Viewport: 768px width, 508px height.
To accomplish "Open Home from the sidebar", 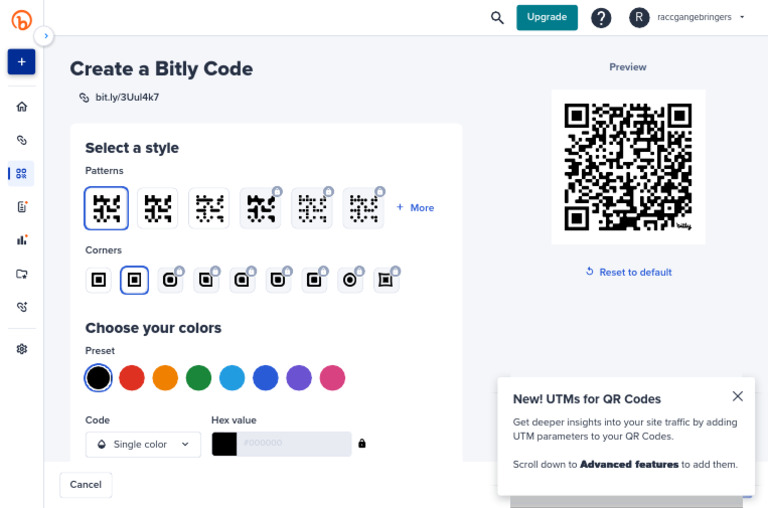I will [22, 107].
